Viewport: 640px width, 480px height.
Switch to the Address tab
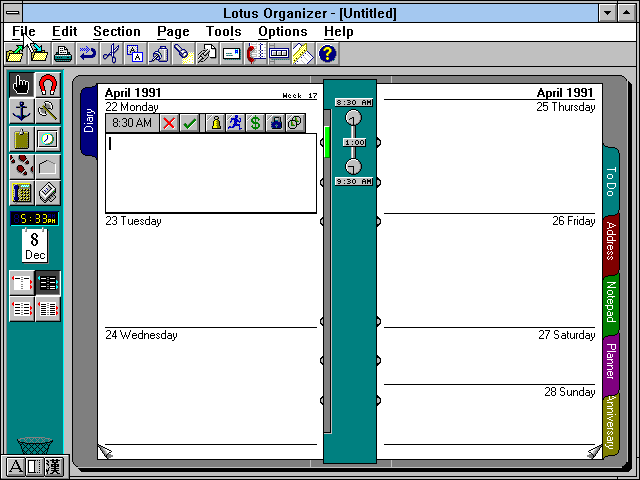[x=611, y=242]
